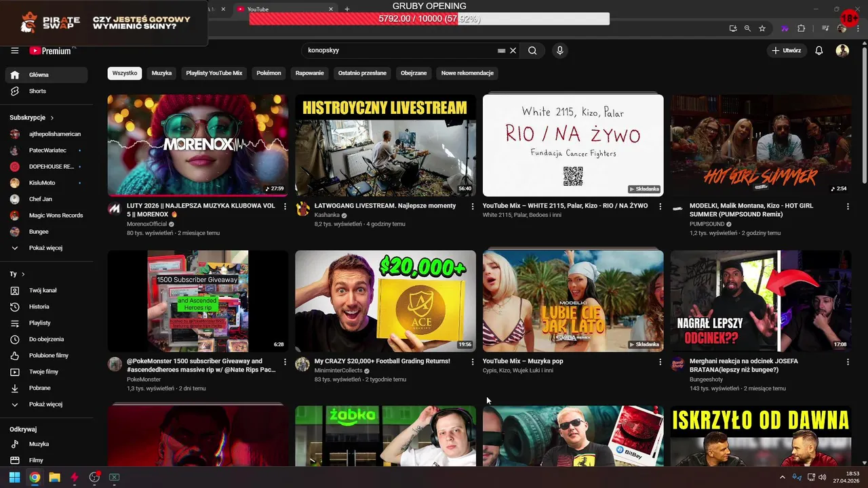This screenshot has width=868, height=488.
Task: Open HISTROYCZNY LIVESTREAM video thumbnail
Action: [x=385, y=145]
